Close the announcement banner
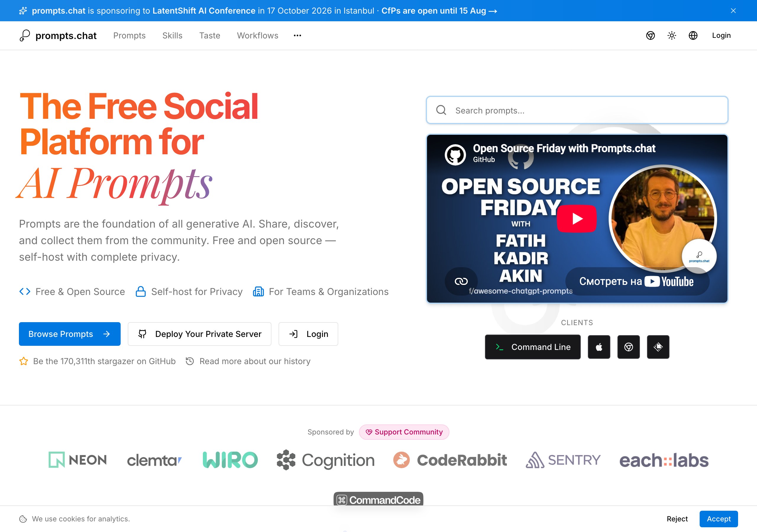The height and width of the screenshot is (532, 757). coord(733,11)
